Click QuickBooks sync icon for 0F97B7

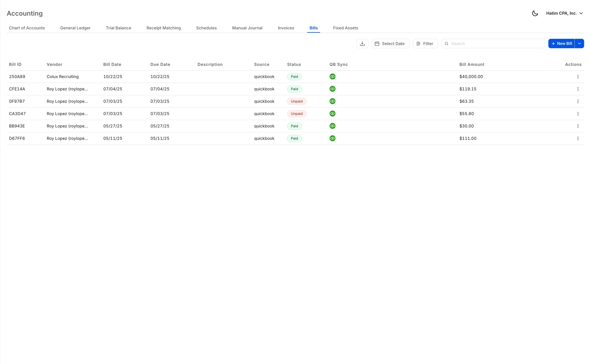(332, 101)
